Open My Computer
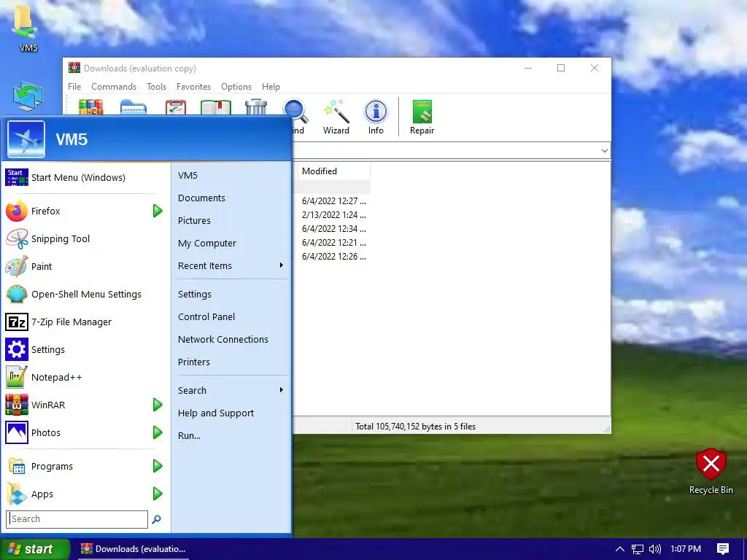This screenshot has width=747, height=560. pyautogui.click(x=206, y=244)
